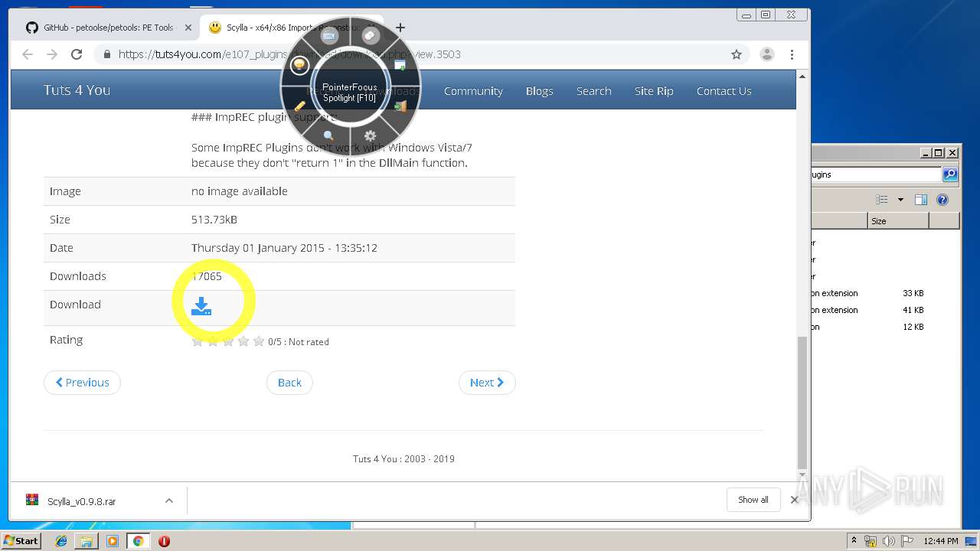Click Size column header in Explorer

(x=898, y=221)
